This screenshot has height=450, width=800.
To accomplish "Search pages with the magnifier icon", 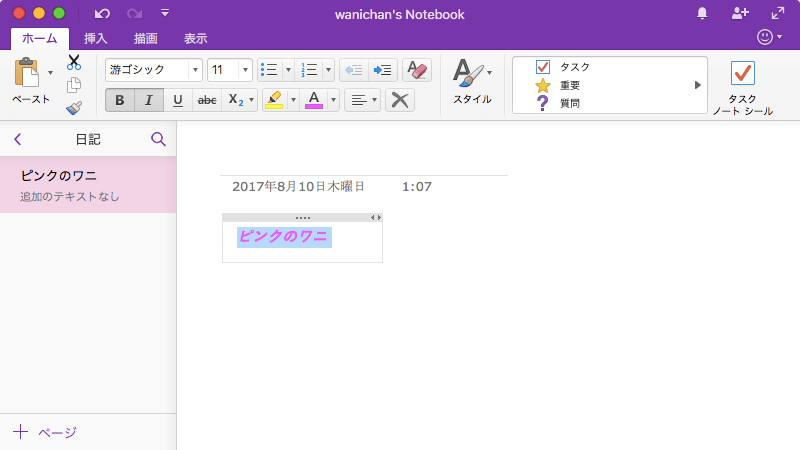I will (159, 139).
